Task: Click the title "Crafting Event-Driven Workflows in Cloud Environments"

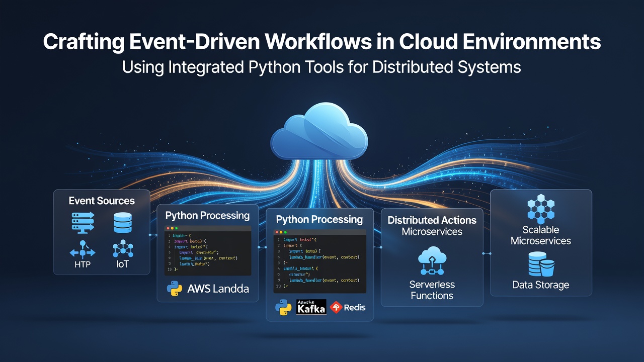Action: pos(322,42)
